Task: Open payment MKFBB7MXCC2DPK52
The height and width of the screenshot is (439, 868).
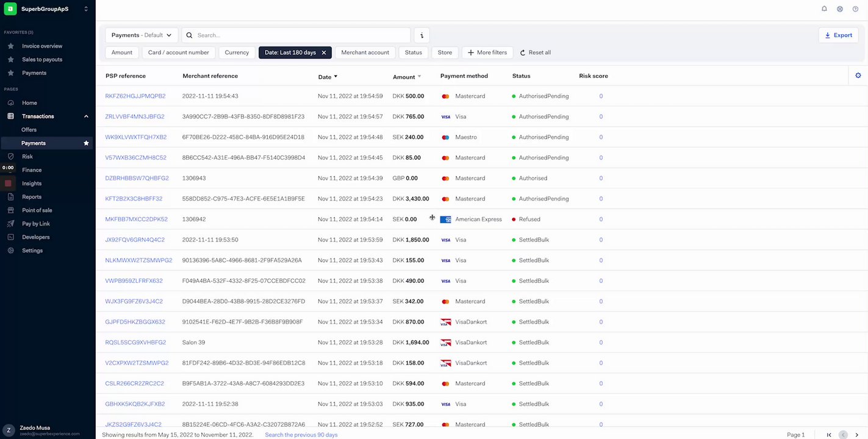Action: (137, 220)
